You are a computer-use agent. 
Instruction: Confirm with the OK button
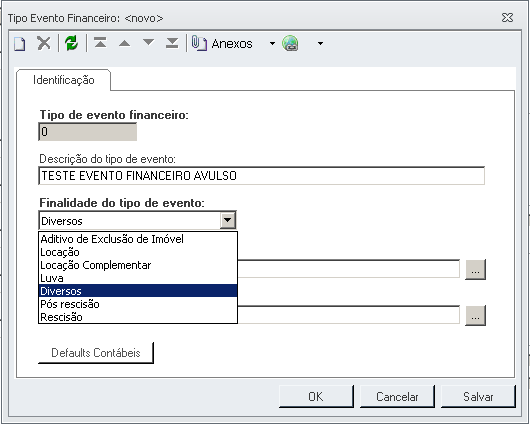[x=316, y=397]
